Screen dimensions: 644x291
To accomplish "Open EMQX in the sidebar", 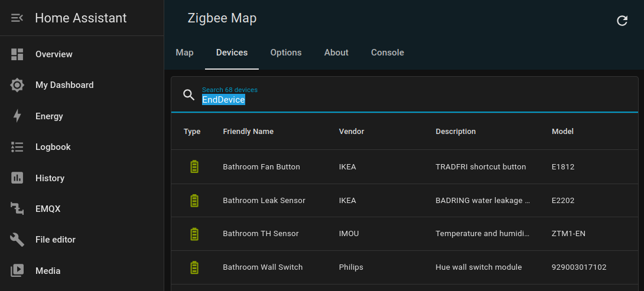I will tap(48, 209).
